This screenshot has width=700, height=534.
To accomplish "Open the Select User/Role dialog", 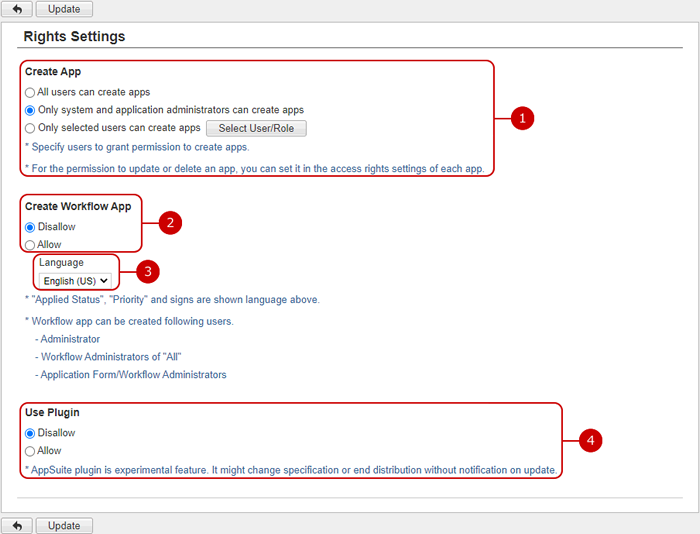I will tap(256, 128).
